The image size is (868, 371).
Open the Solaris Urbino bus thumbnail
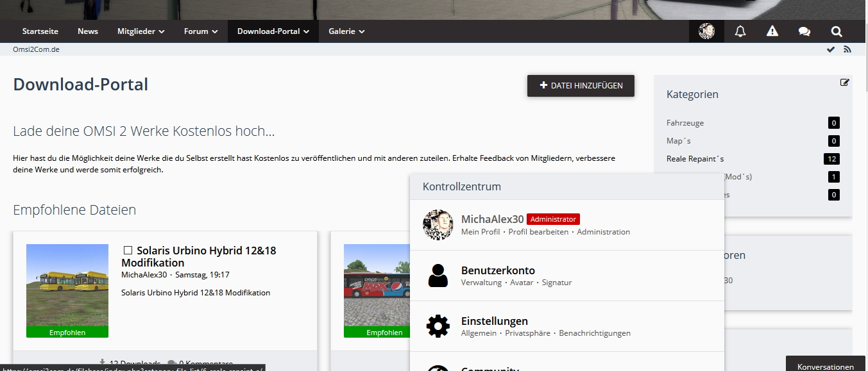(x=67, y=286)
